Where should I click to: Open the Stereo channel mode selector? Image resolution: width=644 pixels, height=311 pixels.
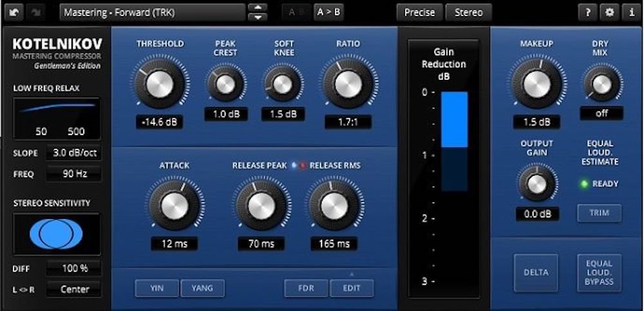coord(468,12)
